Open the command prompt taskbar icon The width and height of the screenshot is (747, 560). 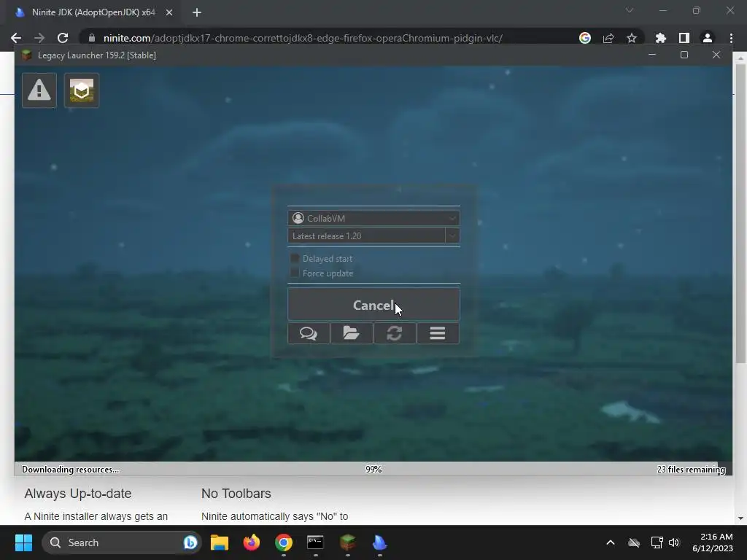click(x=315, y=542)
